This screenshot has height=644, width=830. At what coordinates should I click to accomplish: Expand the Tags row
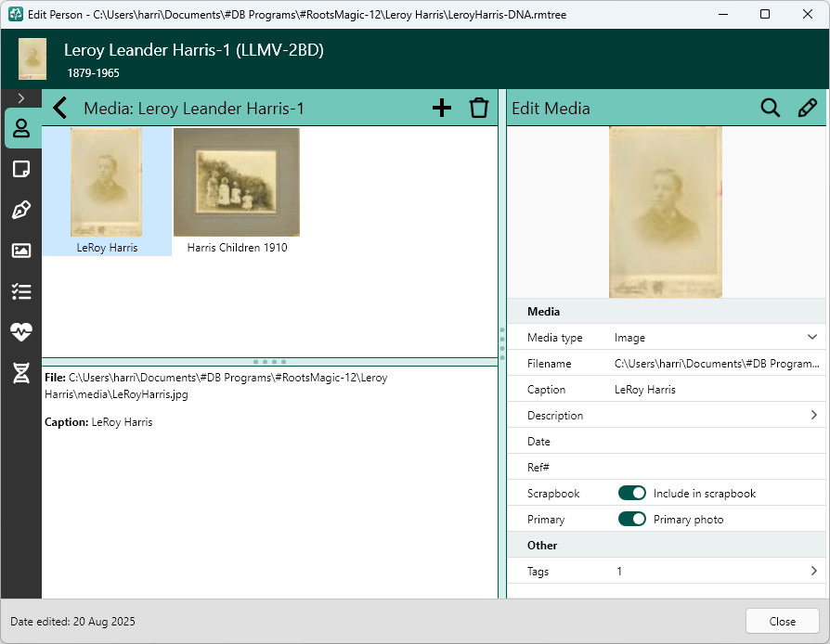pos(813,571)
